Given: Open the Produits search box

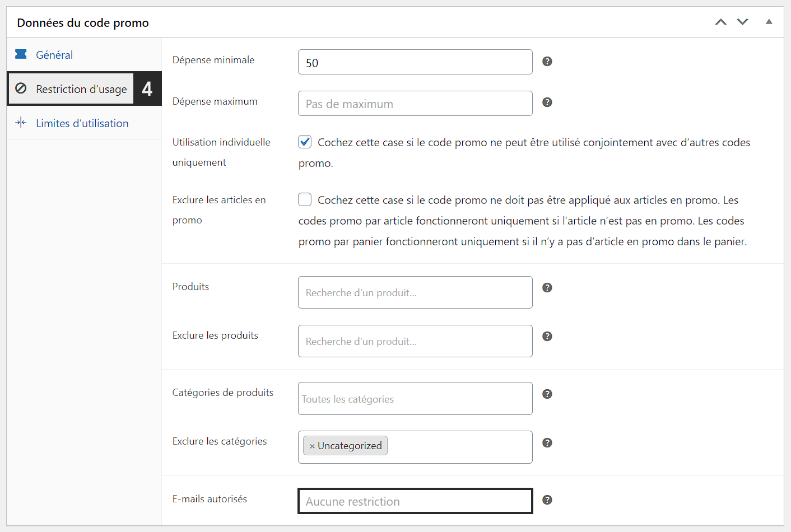Looking at the screenshot, I should pyautogui.click(x=415, y=292).
